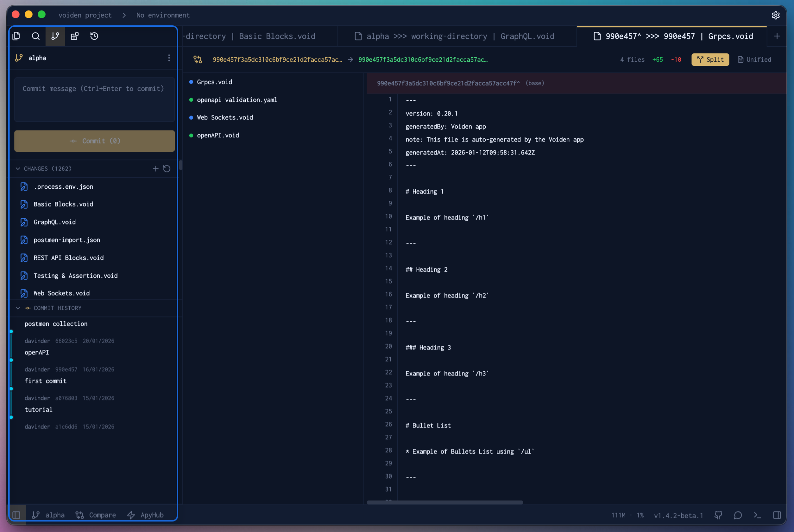This screenshot has width=794, height=532.
Task: Open the GitHub icon in the status bar
Action: click(718, 515)
